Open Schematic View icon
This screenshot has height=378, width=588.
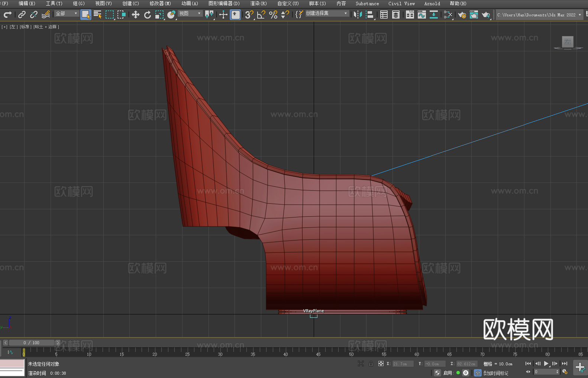click(x=434, y=14)
